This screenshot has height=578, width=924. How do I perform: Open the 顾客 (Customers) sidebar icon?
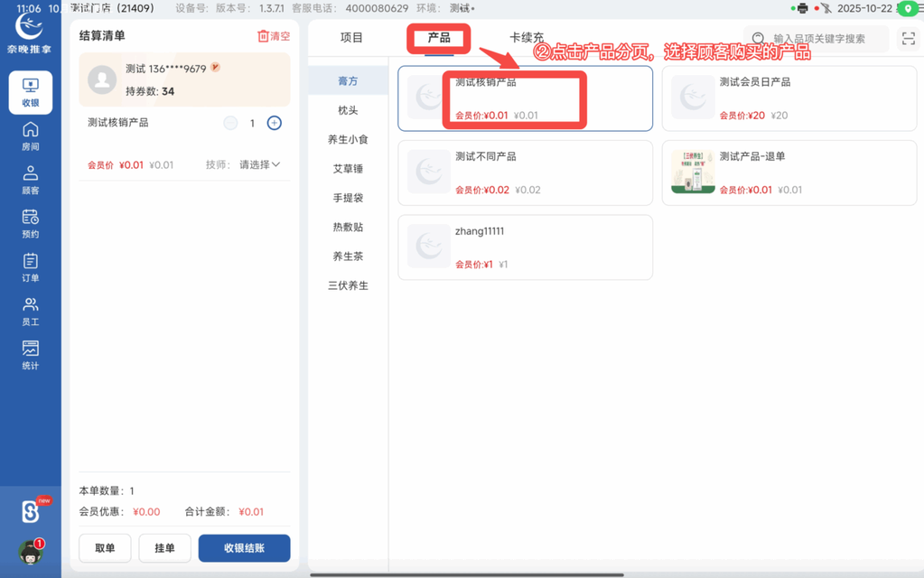[30, 181]
